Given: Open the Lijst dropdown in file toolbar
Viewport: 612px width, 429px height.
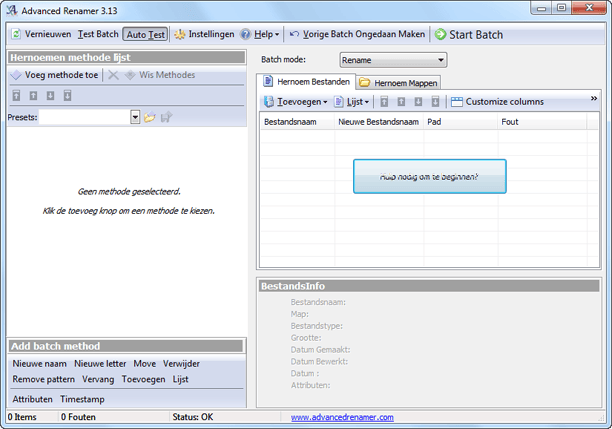Looking at the screenshot, I should point(351,102).
